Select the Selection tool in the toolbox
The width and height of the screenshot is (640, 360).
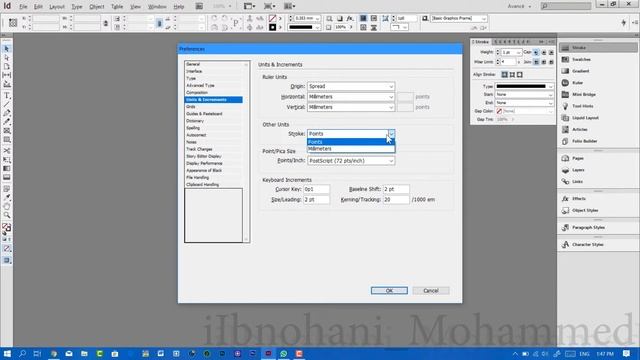coord(7,49)
